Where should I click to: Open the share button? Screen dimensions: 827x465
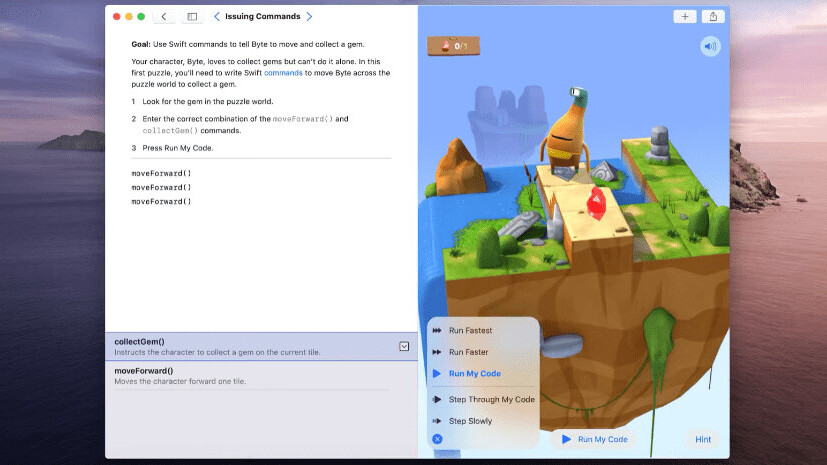tap(714, 16)
